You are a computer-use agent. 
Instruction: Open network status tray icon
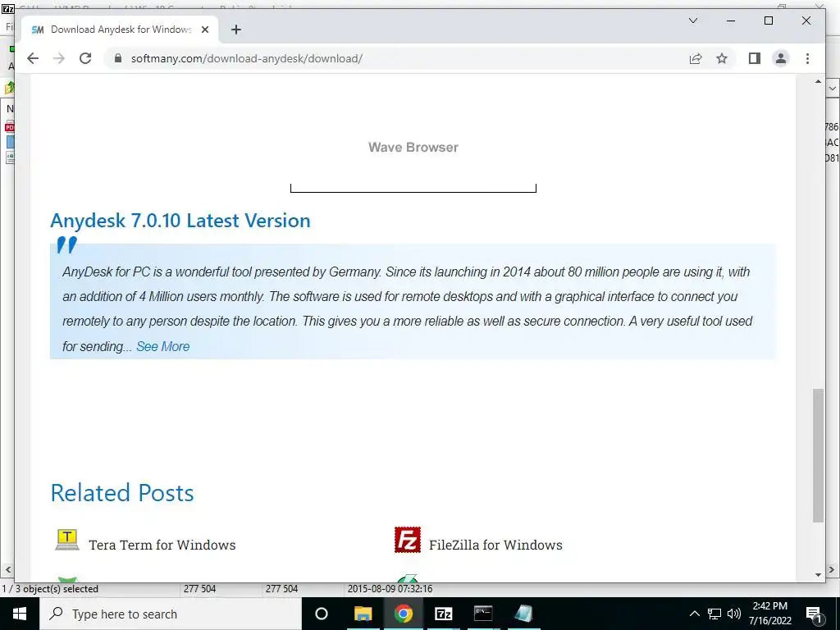click(714, 614)
